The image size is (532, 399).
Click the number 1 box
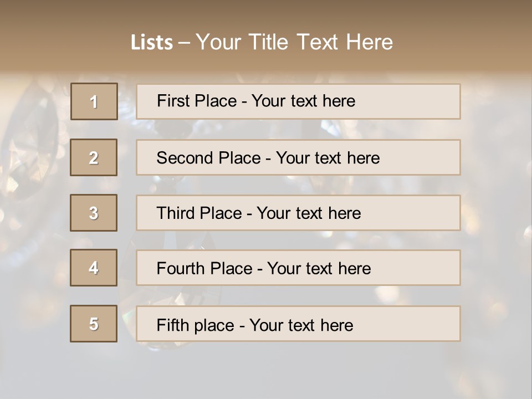coord(94,101)
